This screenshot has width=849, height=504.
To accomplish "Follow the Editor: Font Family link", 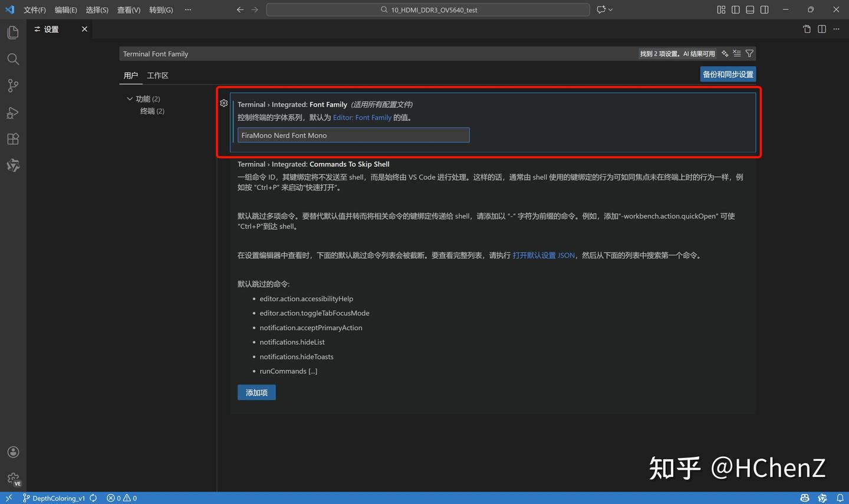I will [362, 117].
